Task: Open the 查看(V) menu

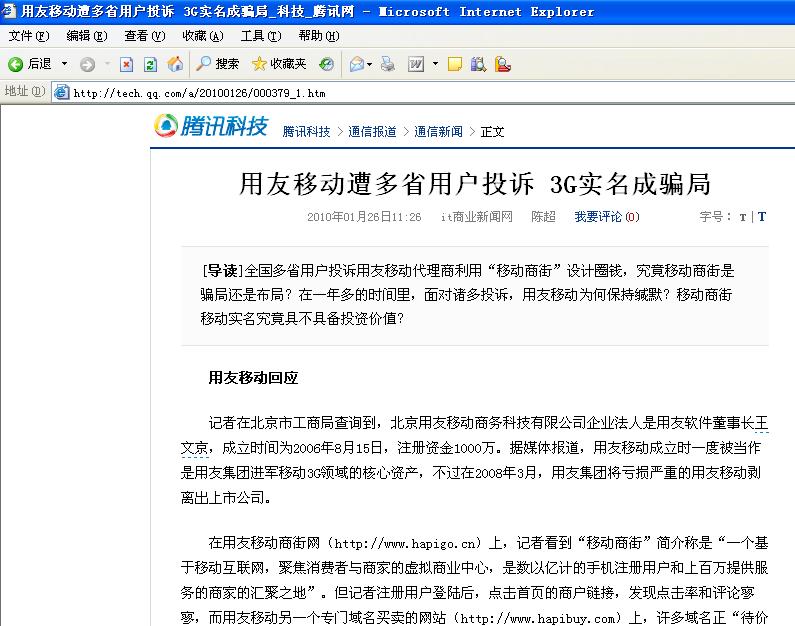Action: [144, 36]
